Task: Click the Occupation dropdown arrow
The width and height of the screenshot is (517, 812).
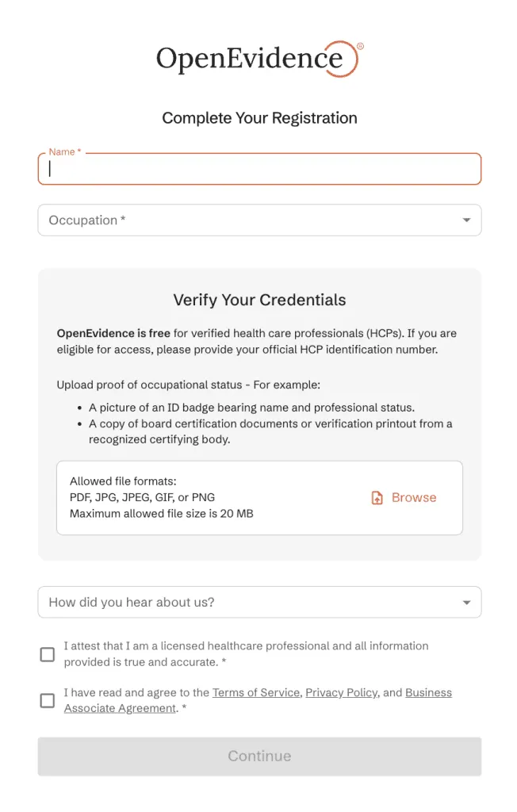Action: 466,220
